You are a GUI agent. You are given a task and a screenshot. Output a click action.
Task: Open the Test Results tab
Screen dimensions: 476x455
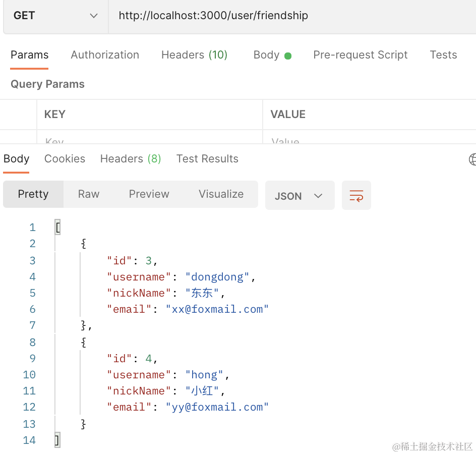207,159
